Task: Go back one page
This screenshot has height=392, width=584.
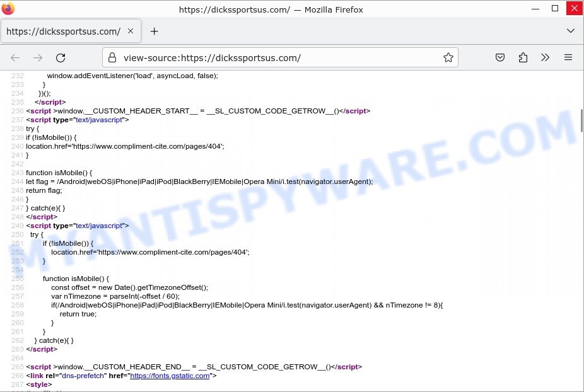Action: pos(15,58)
